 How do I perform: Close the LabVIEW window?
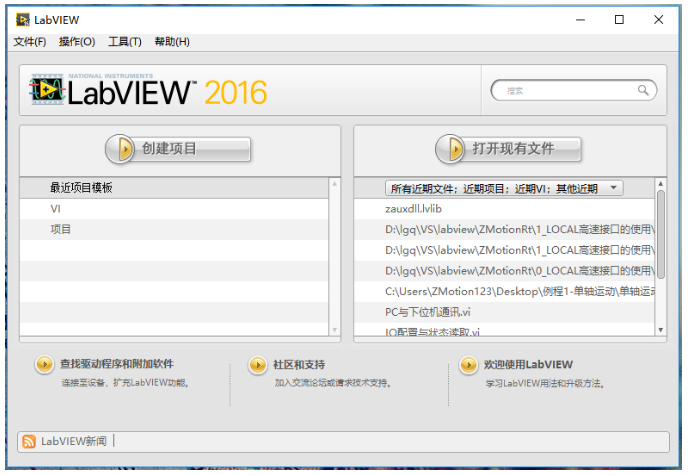[x=658, y=20]
